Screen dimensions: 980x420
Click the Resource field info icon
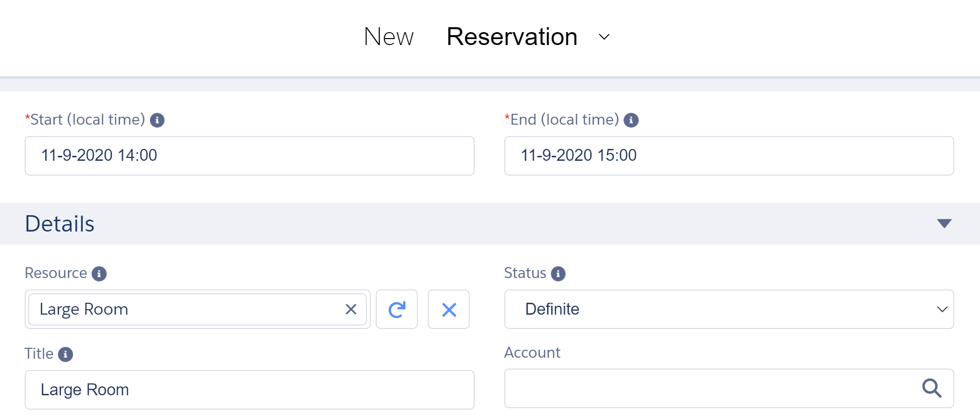(99, 274)
